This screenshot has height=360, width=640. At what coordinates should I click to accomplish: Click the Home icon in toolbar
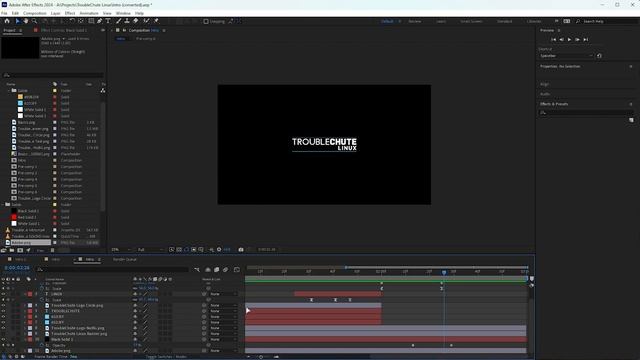pos(7,21)
